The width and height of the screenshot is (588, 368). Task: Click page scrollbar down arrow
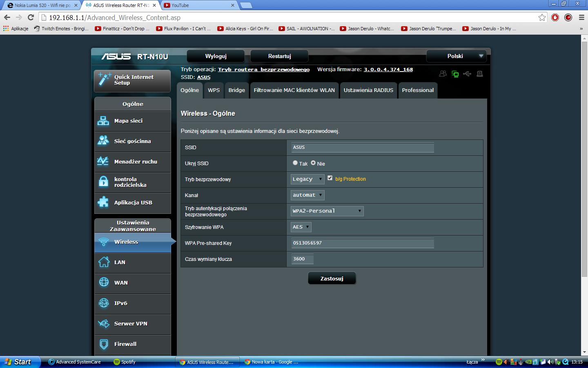[x=584, y=352]
